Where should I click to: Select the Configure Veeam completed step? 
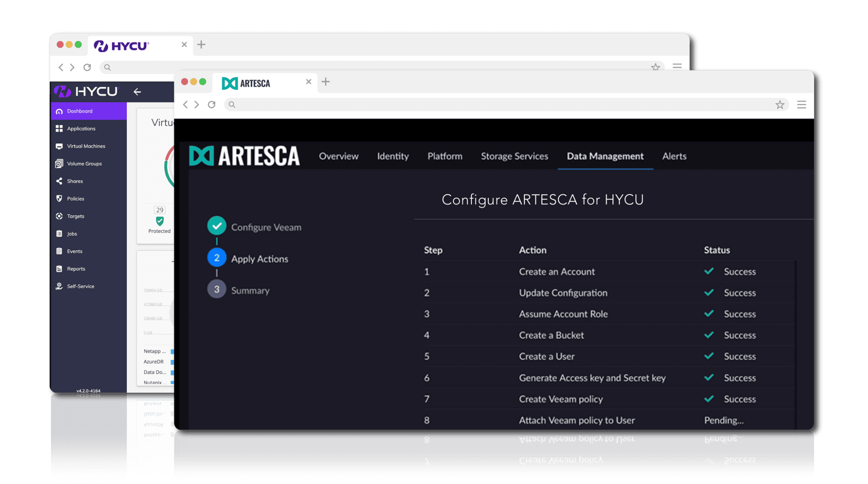(x=254, y=227)
